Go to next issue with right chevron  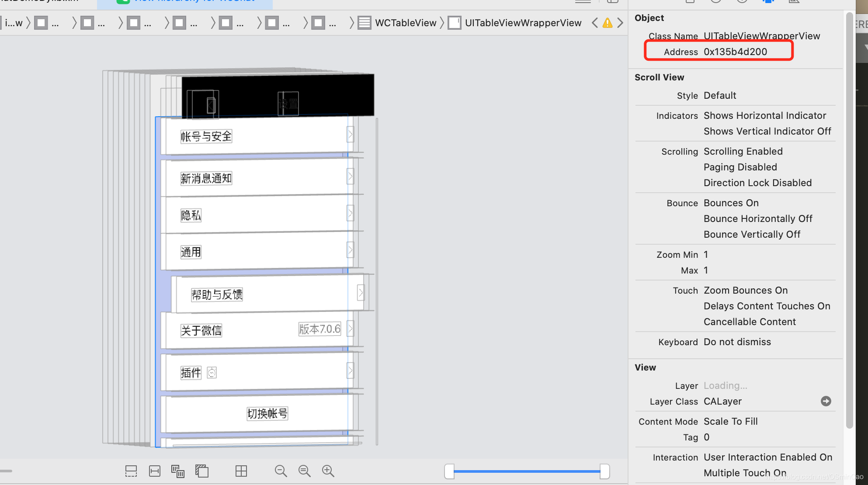pyautogui.click(x=620, y=23)
